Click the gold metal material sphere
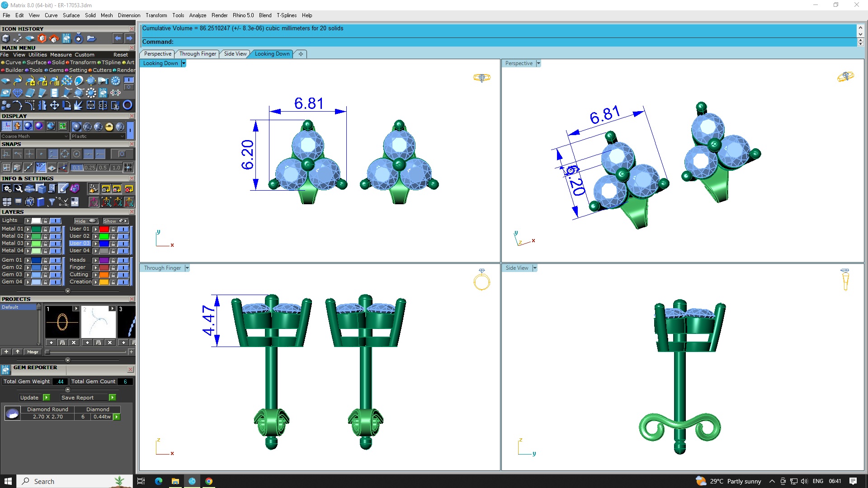Viewport: 868px width, 488px height. pos(109,127)
